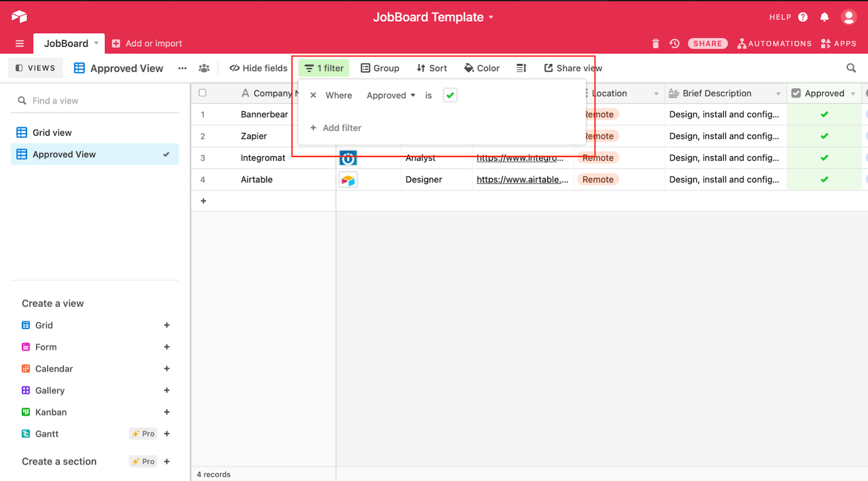Click the Airtable logo icon
Image resolution: width=868 pixels, height=481 pixels.
[x=19, y=17]
